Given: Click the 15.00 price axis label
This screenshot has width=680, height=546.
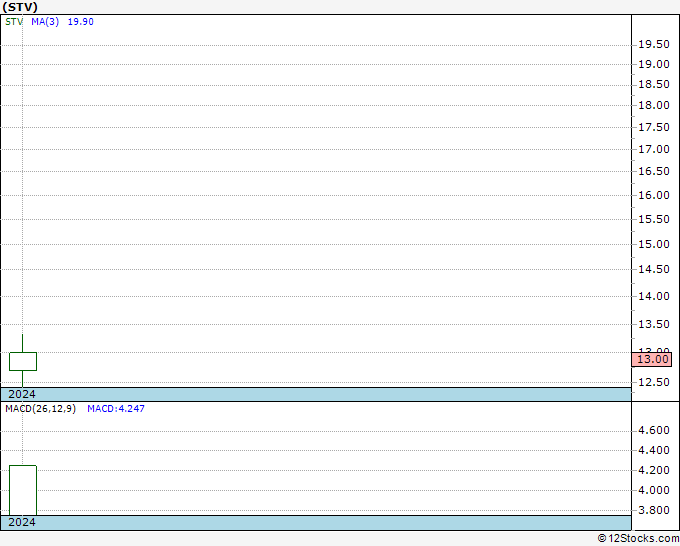Looking at the screenshot, I should coord(654,244).
